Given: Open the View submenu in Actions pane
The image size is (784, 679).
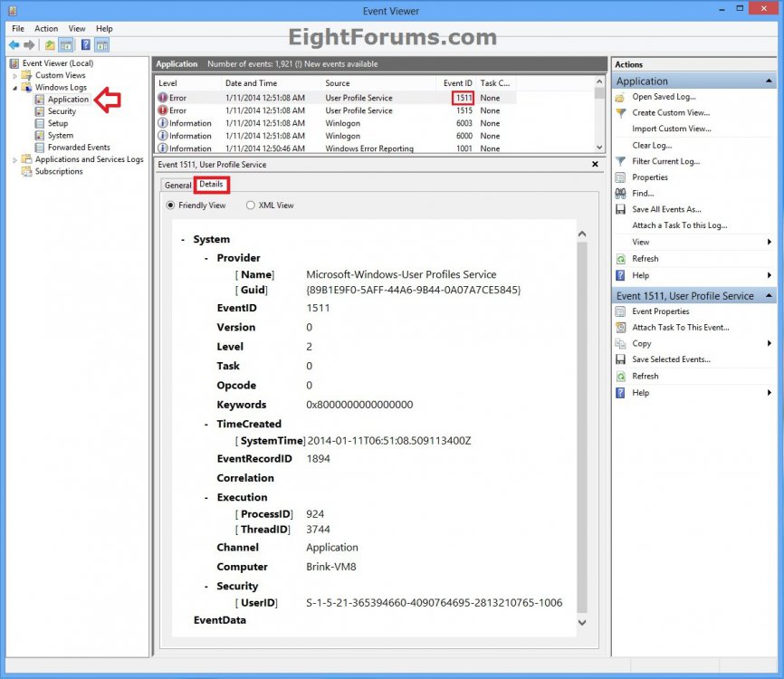Looking at the screenshot, I should click(x=694, y=242).
